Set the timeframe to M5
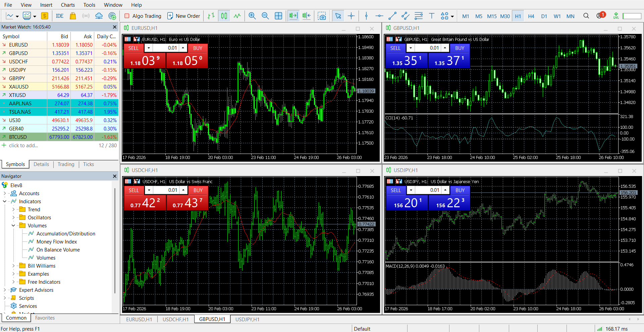This screenshot has width=644, height=332. [x=479, y=16]
